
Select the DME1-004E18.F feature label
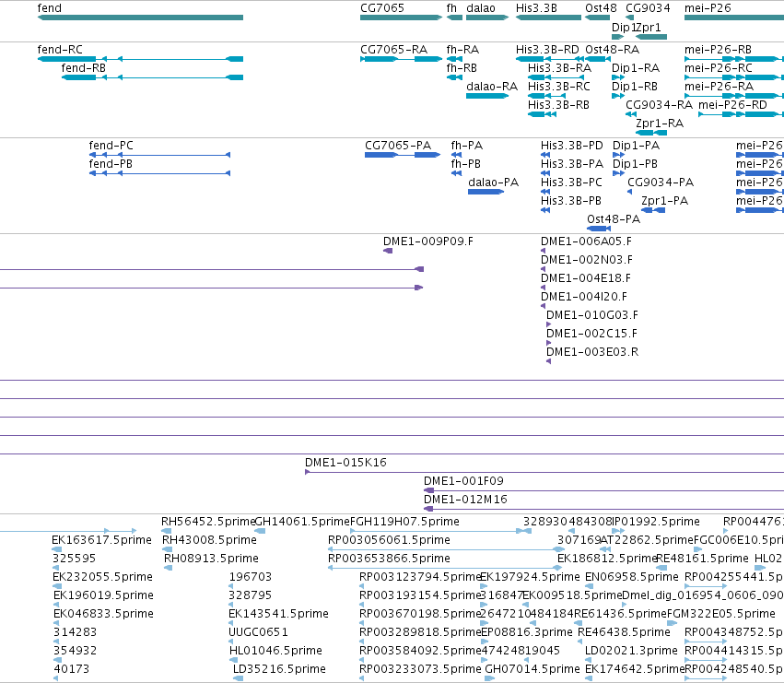[586, 278]
